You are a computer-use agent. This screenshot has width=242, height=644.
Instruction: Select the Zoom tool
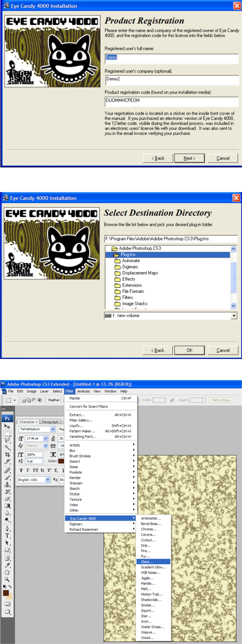pyautogui.click(x=7, y=579)
